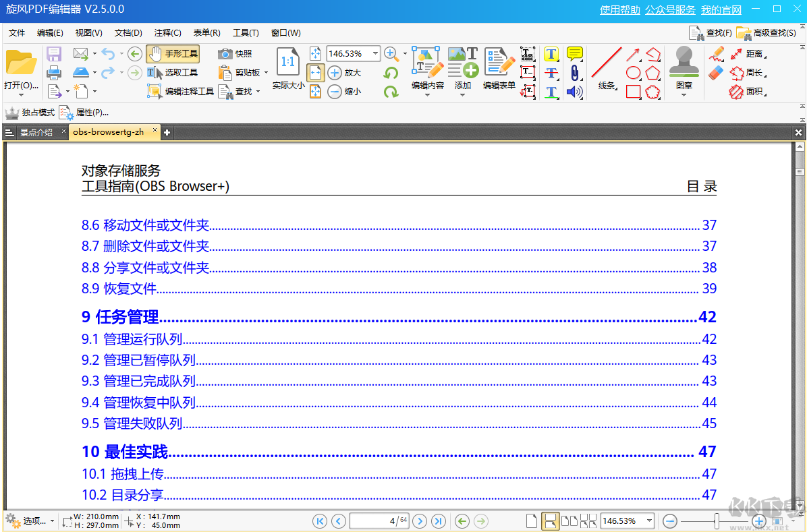This screenshot has width=807, height=532.
Task: Click the zoom slider in the status bar
Action: pyautogui.click(x=716, y=521)
